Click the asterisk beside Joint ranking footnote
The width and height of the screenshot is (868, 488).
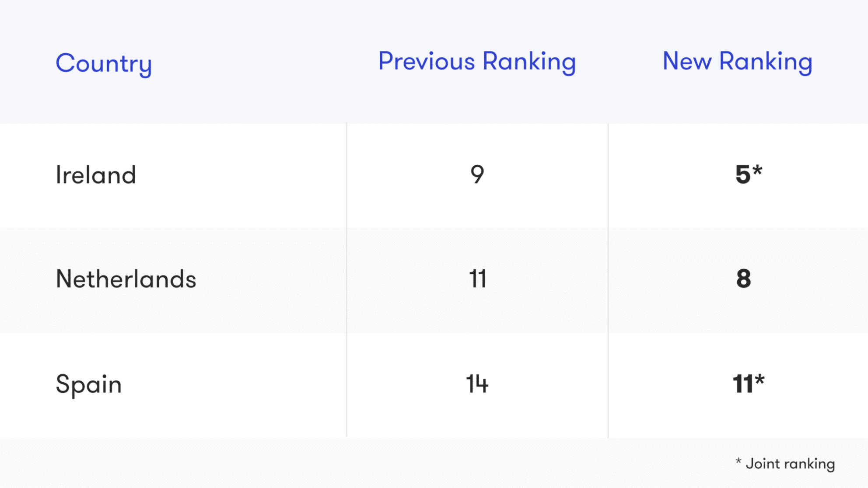point(738,461)
